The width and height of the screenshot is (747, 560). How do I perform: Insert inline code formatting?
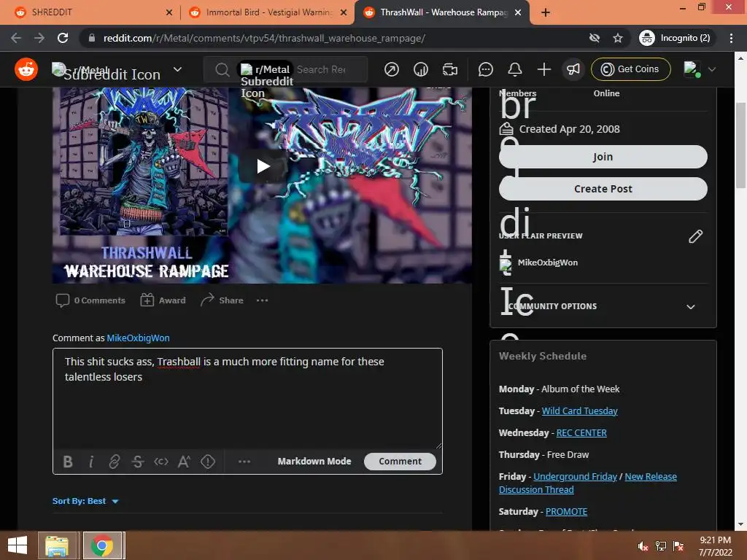(161, 462)
